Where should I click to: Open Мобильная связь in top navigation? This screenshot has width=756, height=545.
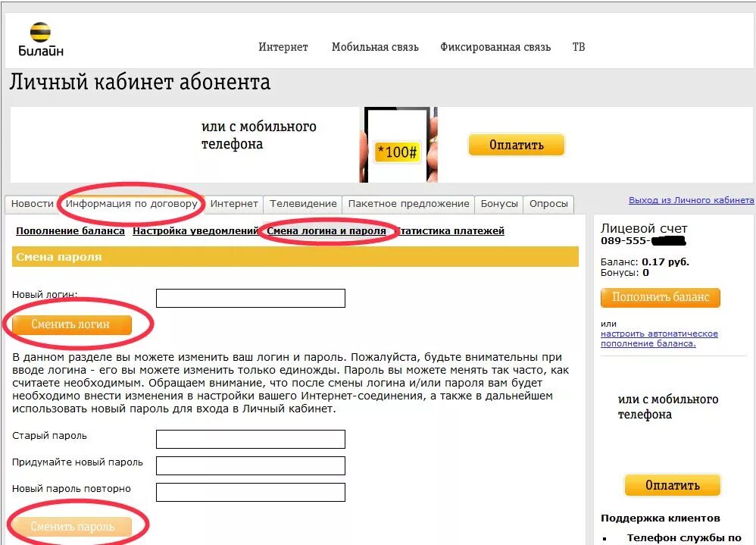[x=375, y=47]
